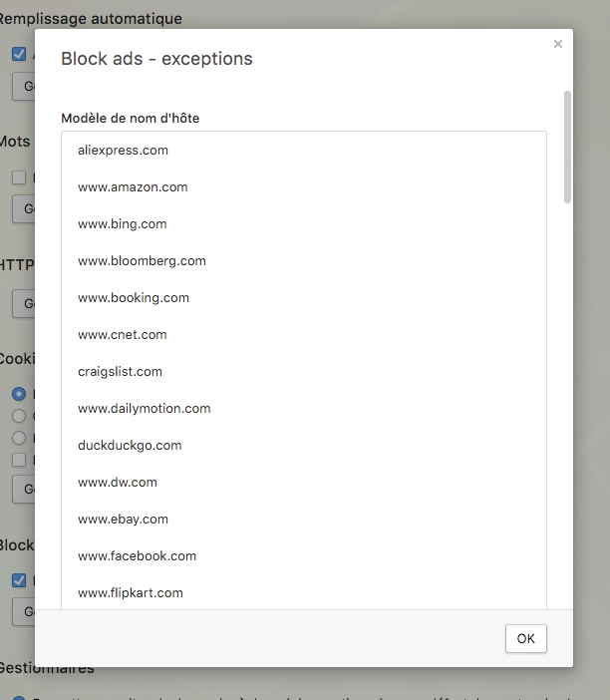Select www.facebook.com in the list
The width and height of the screenshot is (610, 700).
[304, 555]
